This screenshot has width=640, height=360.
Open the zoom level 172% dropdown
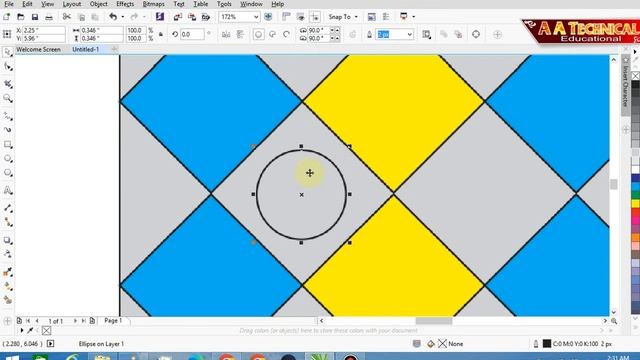click(x=256, y=17)
